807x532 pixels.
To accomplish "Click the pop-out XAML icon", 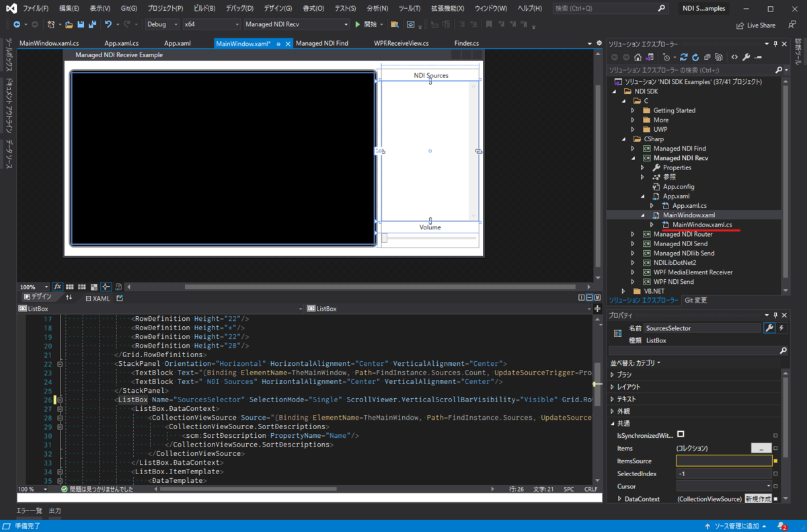I will 120,298.
